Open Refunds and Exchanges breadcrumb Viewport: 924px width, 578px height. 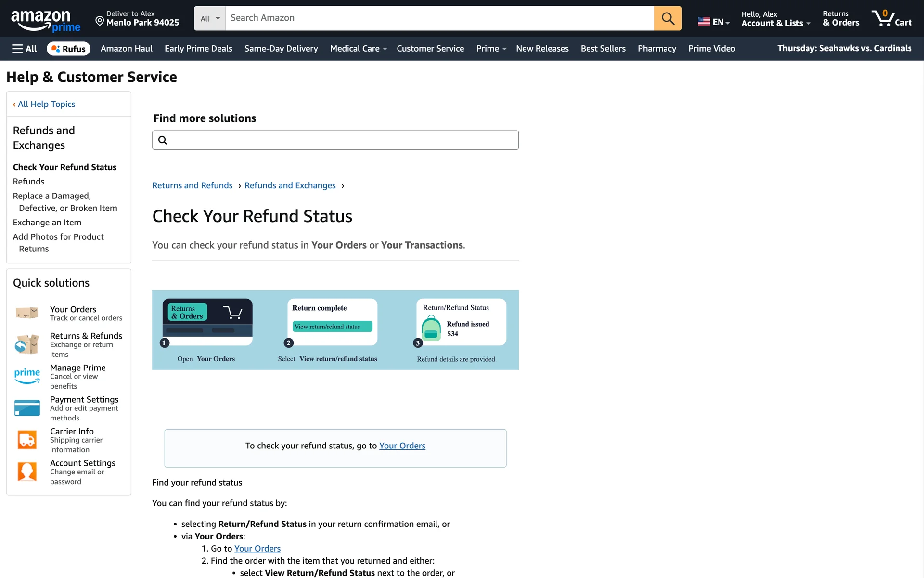coord(290,185)
